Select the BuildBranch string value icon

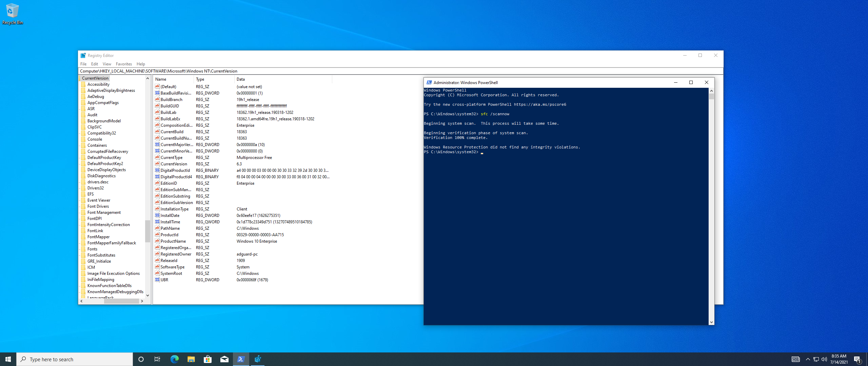pos(157,100)
